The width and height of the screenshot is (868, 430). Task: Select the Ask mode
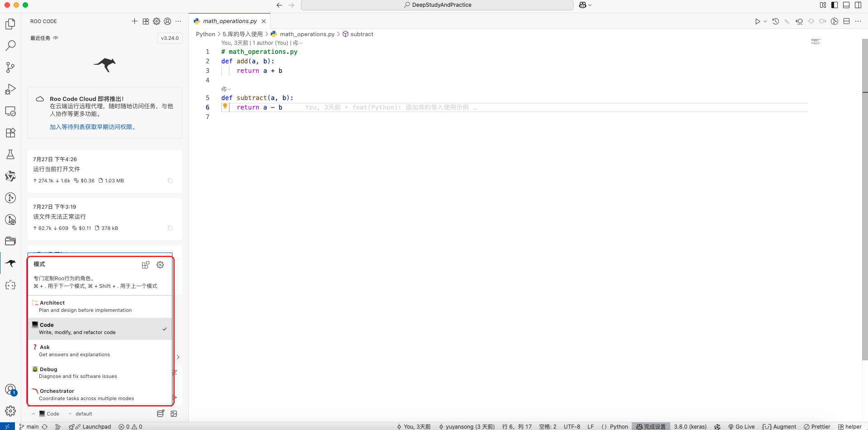[x=100, y=351]
